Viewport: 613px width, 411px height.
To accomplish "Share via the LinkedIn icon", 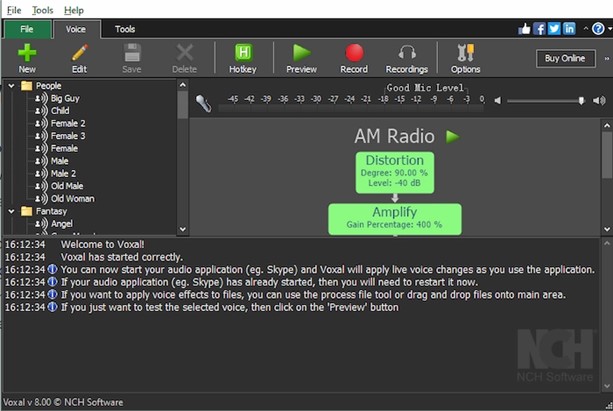I will tap(569, 29).
